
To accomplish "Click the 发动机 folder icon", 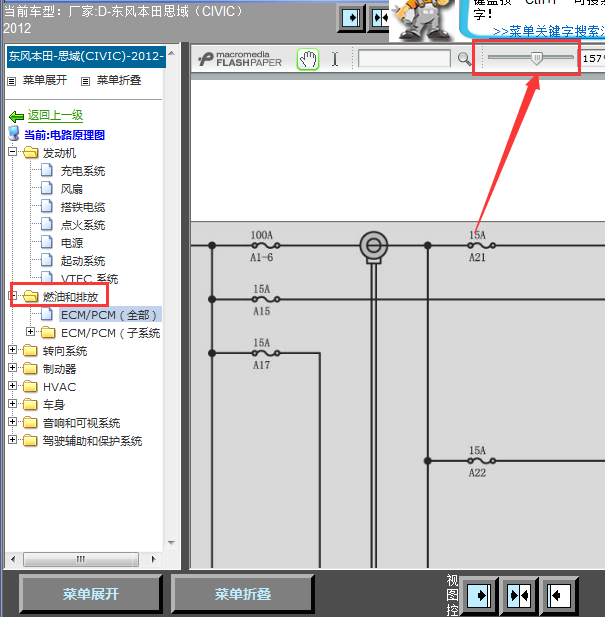I will (x=30, y=152).
